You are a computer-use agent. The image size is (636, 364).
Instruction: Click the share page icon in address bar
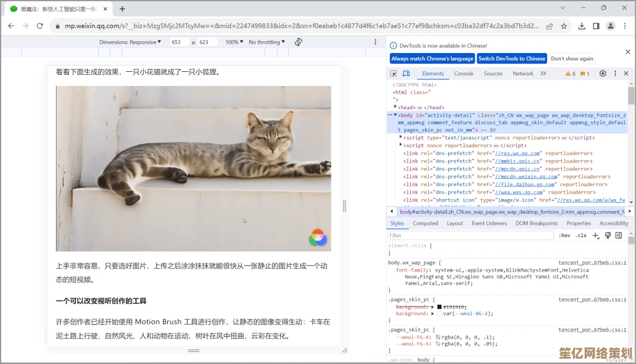[x=549, y=26]
